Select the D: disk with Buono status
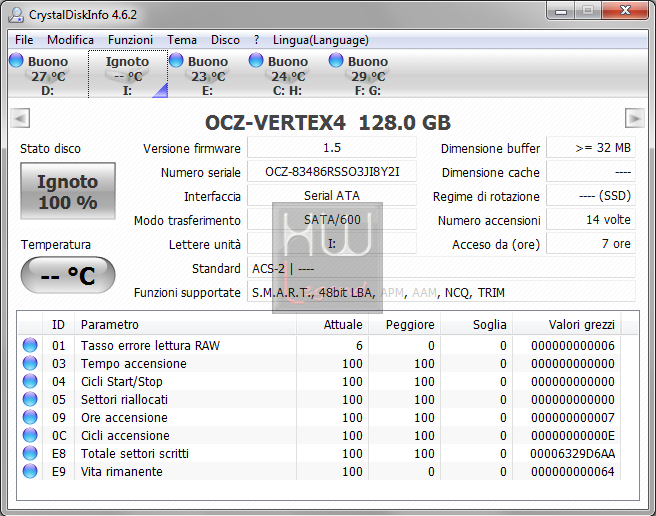Viewport: 656px width, 516px height. 48,75
